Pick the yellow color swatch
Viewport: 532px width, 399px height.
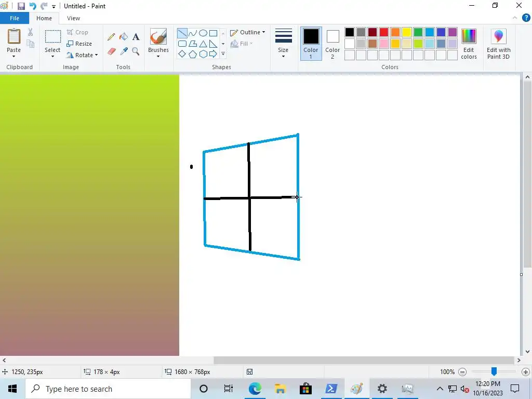coord(406,32)
